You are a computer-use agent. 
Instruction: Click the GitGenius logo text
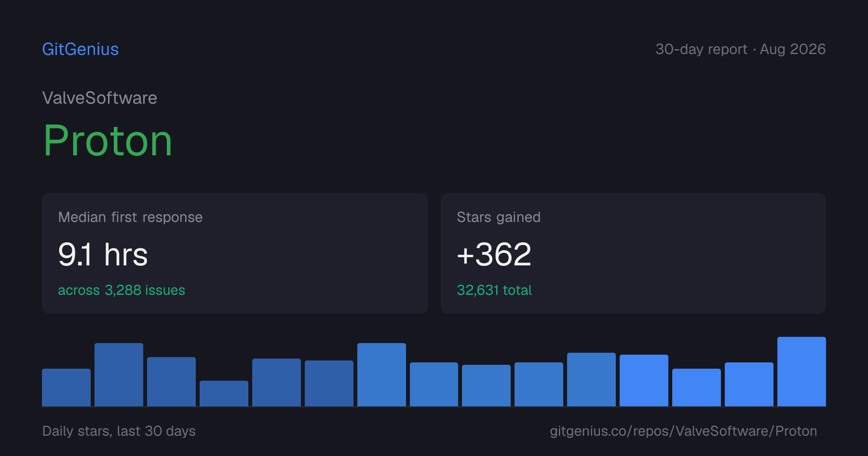[x=81, y=49]
